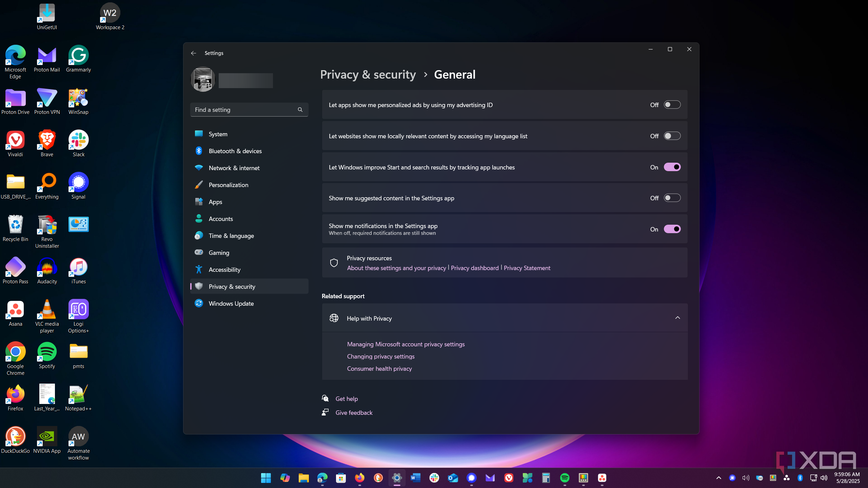Collapse the Help with Privacy section
This screenshot has width=868, height=488.
[677, 318]
